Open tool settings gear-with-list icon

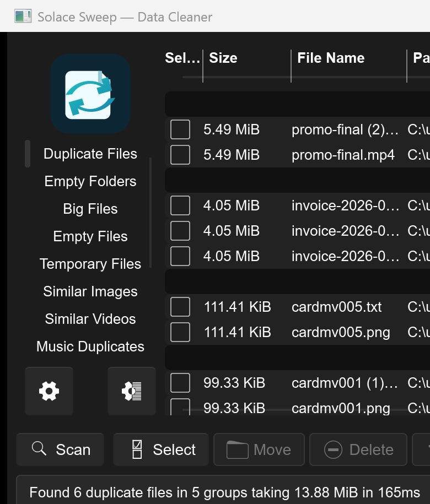(x=132, y=391)
